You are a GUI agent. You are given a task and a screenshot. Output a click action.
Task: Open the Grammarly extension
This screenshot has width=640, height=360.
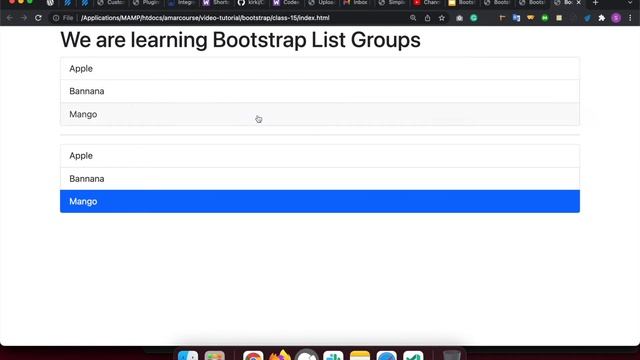click(x=474, y=18)
